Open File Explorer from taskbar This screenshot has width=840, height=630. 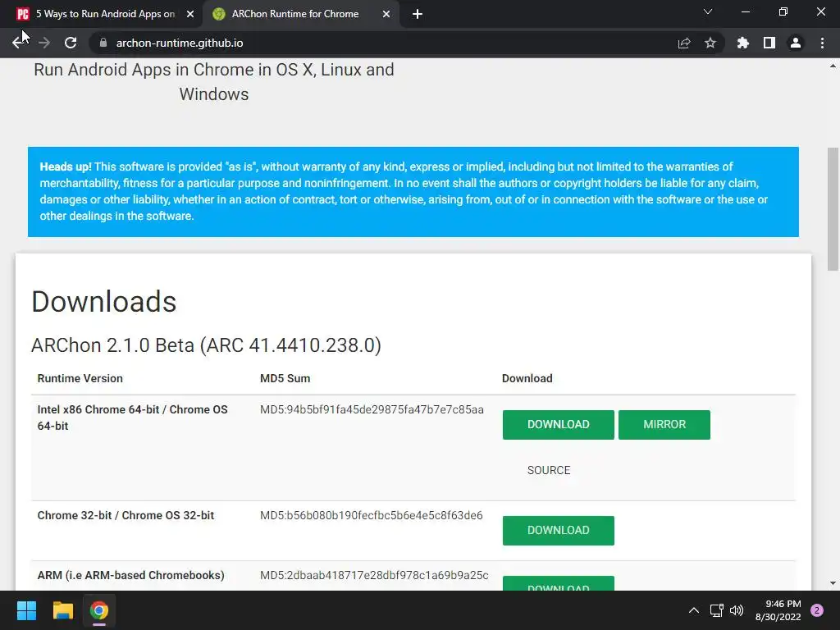[x=62, y=610]
